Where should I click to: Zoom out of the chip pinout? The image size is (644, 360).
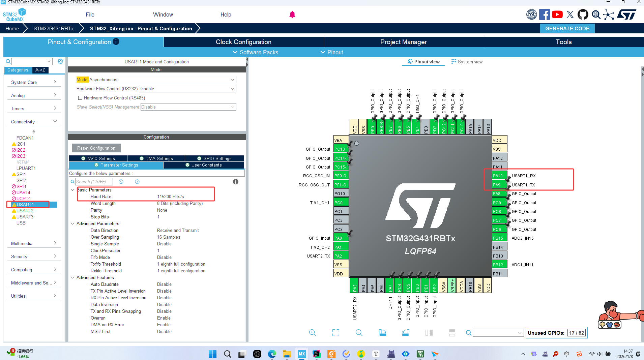359,333
